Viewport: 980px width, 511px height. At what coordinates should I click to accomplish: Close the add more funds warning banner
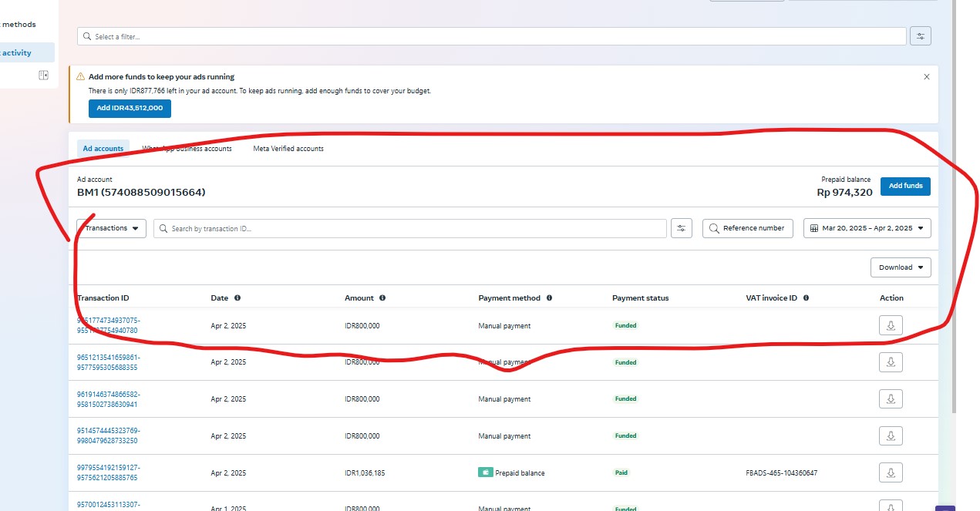[926, 77]
